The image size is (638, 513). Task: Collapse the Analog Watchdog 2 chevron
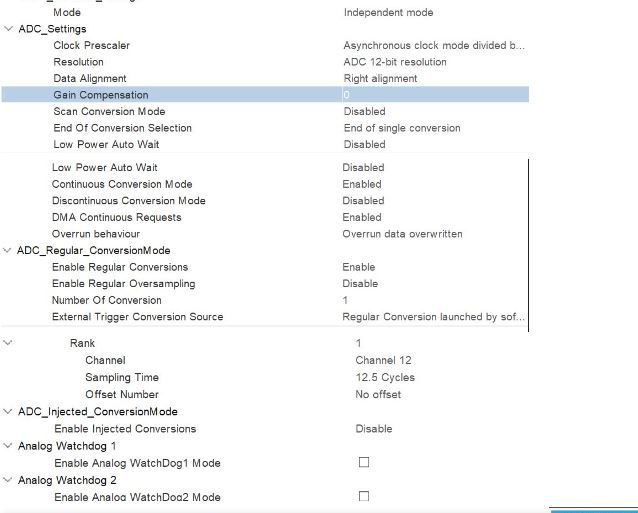7,480
